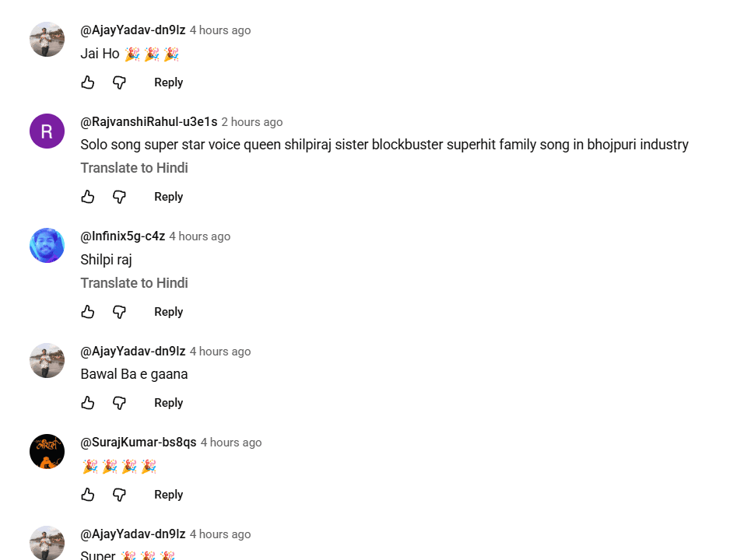737x560 pixels.
Task: Dislike SurajKumar's emoji comment
Action: [x=119, y=495]
